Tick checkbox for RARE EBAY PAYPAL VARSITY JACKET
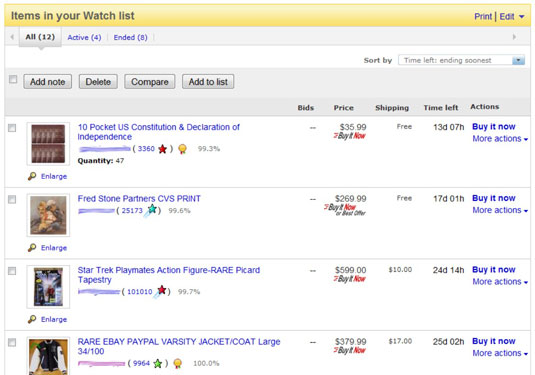535x375 pixels. [x=12, y=342]
